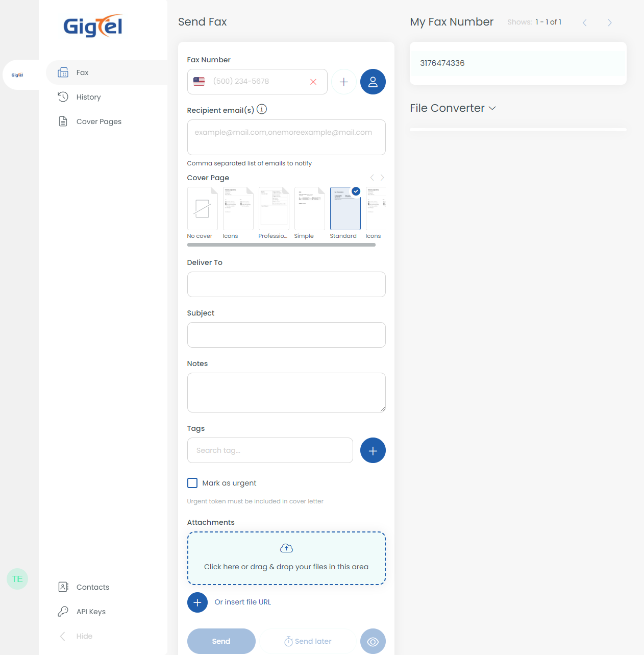Open the TE account avatar
Viewport: 644px width, 655px height.
coord(17,578)
